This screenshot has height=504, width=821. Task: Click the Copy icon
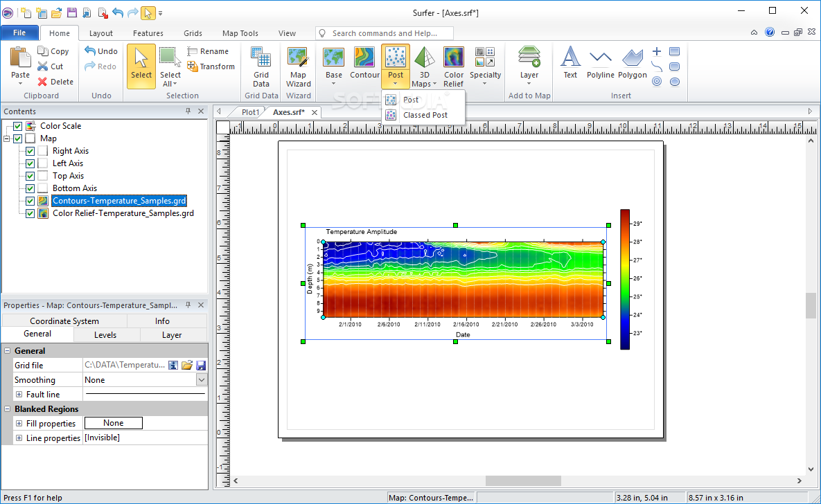click(43, 51)
